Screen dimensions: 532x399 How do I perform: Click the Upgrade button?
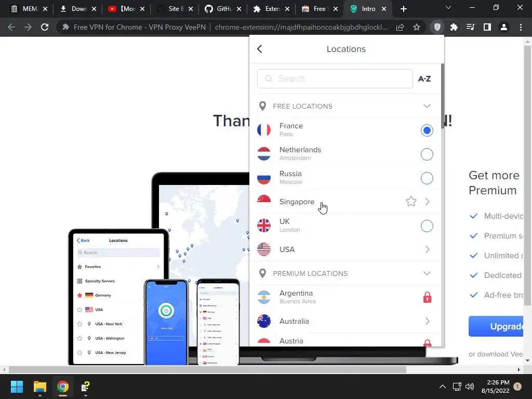click(496, 326)
